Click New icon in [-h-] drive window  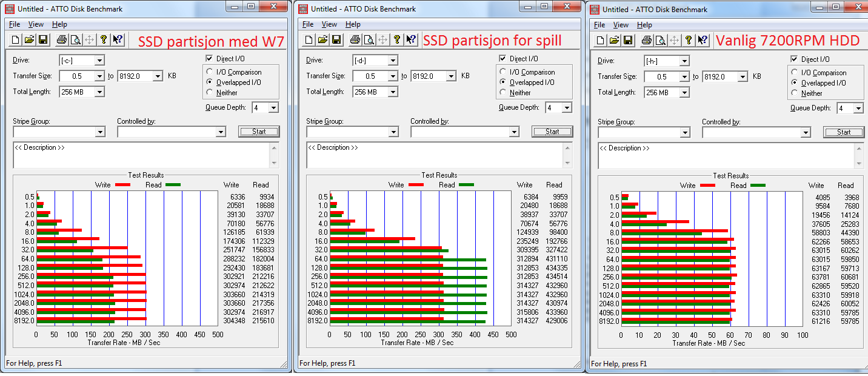click(601, 41)
